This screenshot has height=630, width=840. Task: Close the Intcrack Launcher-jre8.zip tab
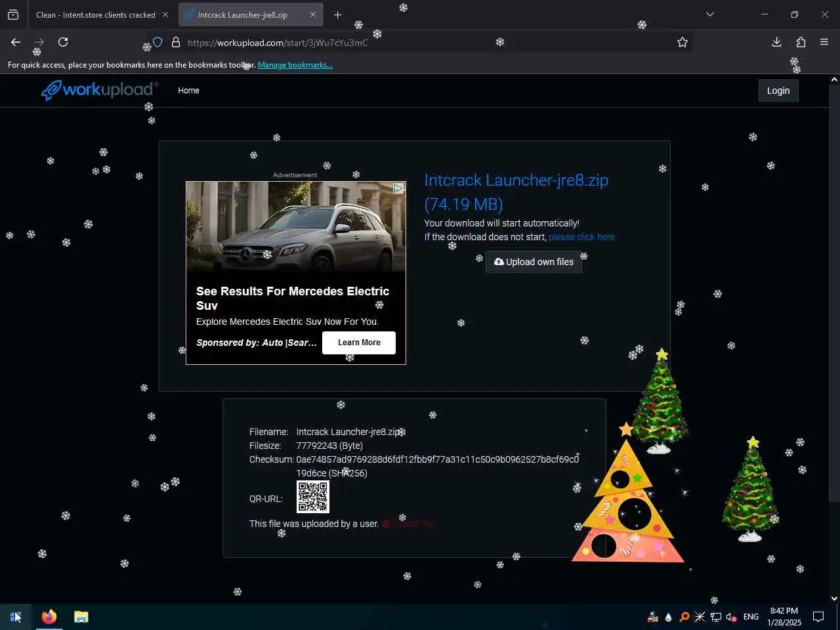(313, 14)
